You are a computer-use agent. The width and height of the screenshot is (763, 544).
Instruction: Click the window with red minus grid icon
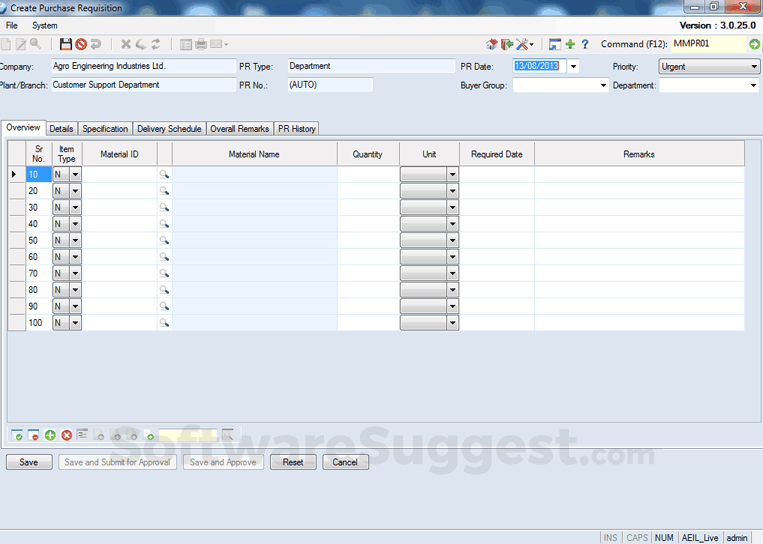point(34,435)
